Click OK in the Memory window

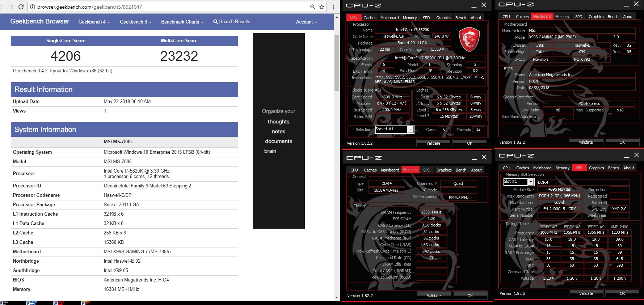pyautogui.click(x=470, y=296)
